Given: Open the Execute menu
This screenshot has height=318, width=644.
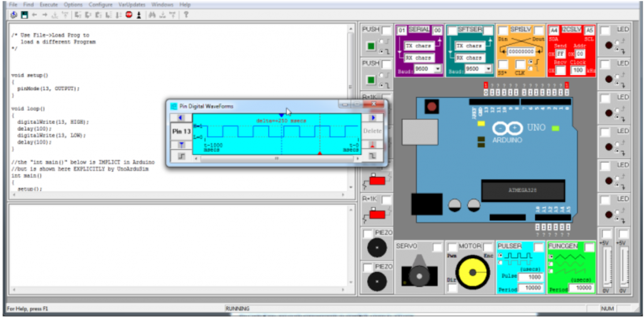Looking at the screenshot, I should click(48, 4).
